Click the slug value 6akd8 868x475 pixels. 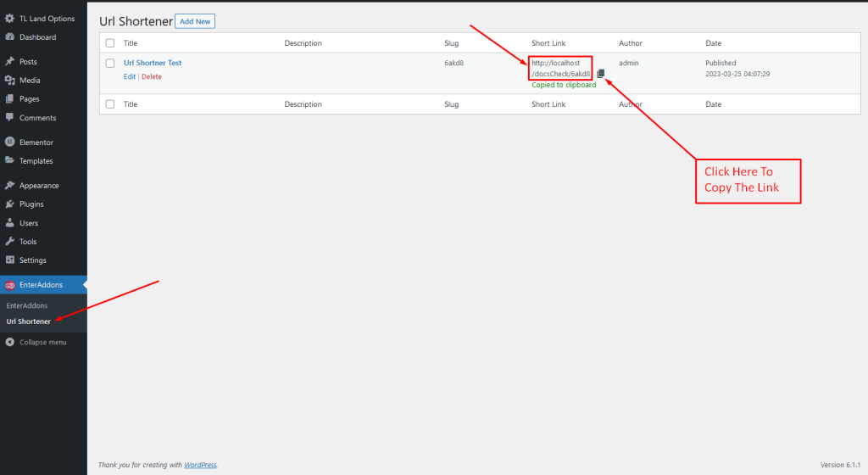point(454,63)
